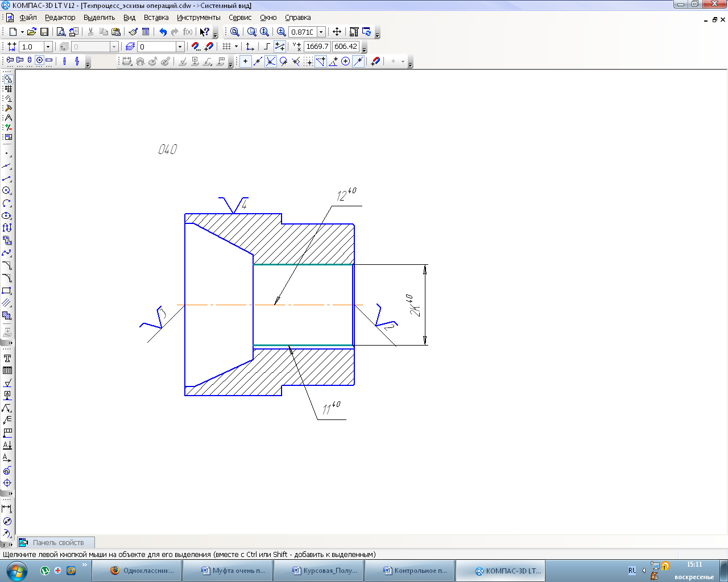
Task: Select the Surface roughness symbol tool
Action: point(7,383)
